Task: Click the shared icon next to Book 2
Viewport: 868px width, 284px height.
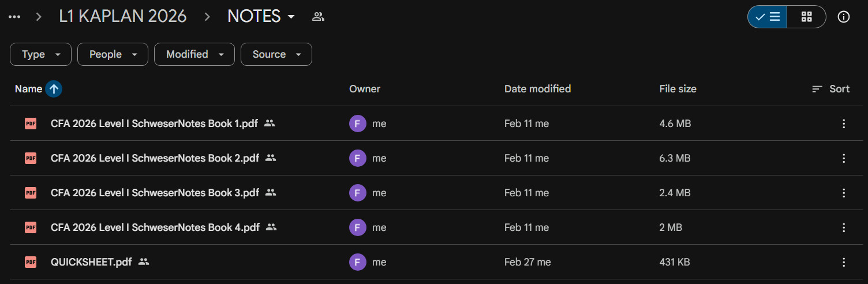Action: click(271, 158)
